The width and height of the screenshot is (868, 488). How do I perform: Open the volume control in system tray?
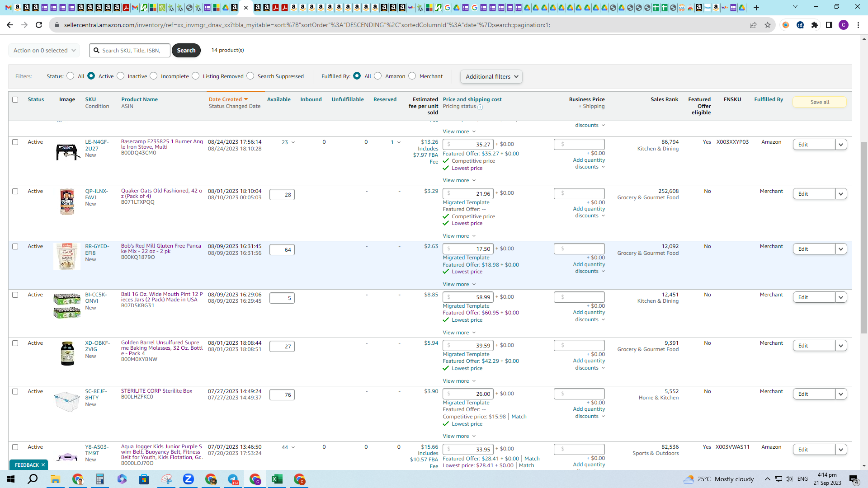coord(789,479)
